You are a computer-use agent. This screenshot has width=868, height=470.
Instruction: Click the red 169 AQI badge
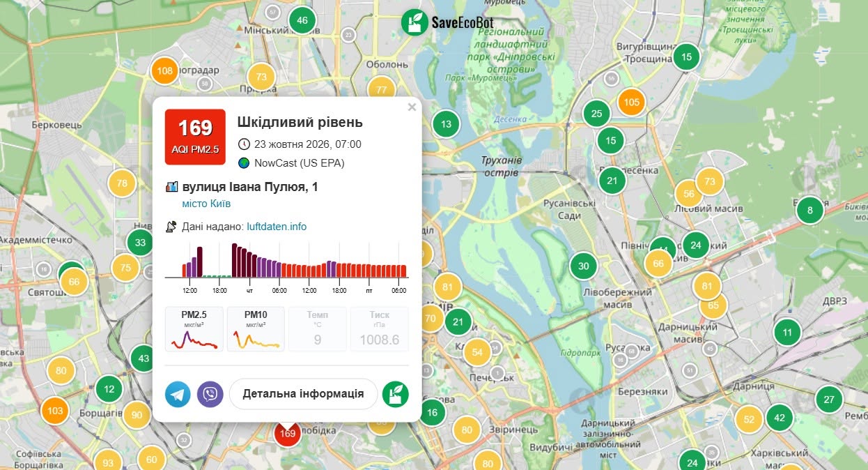pos(195,137)
